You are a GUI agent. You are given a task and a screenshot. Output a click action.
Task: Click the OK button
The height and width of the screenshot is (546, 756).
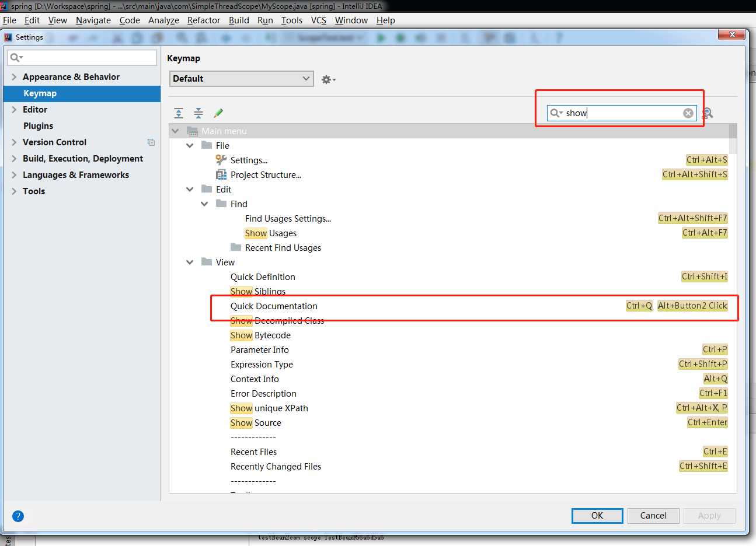[x=597, y=516]
